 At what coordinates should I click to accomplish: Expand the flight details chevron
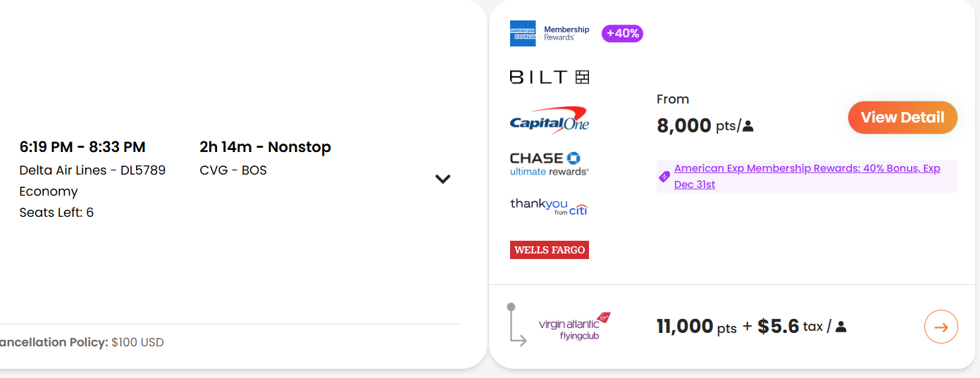coord(442,179)
